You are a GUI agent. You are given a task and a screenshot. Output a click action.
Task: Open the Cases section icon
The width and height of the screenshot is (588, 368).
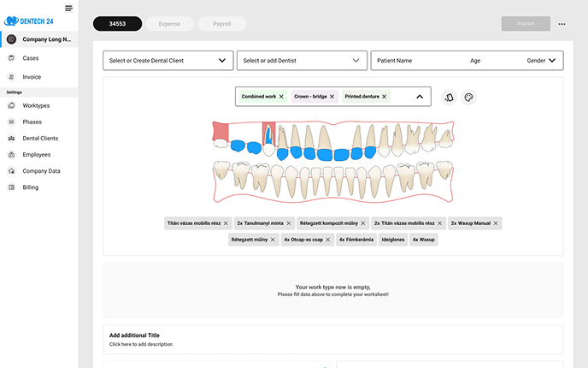tap(12, 58)
